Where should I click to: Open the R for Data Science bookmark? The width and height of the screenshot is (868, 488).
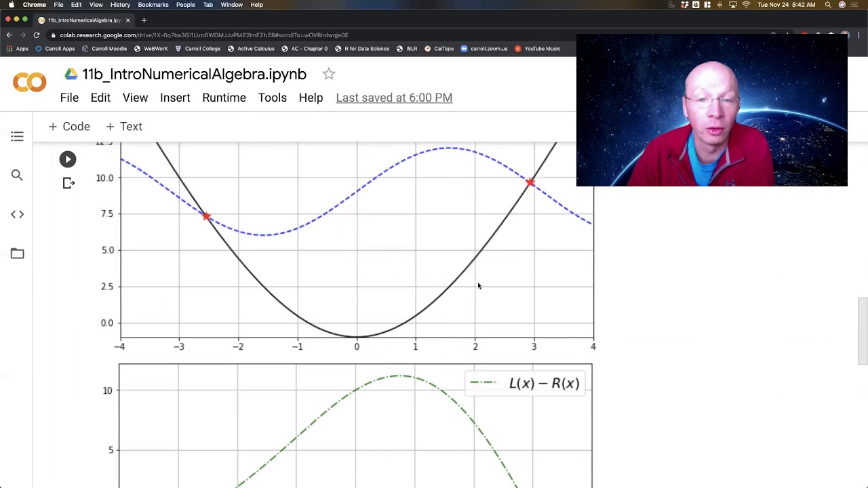pos(362,49)
